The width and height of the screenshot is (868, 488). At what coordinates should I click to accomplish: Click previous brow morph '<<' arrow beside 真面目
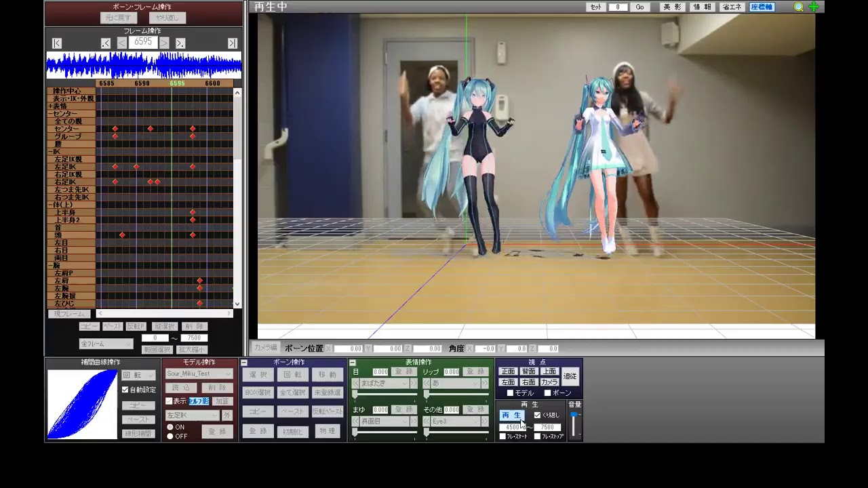click(355, 422)
